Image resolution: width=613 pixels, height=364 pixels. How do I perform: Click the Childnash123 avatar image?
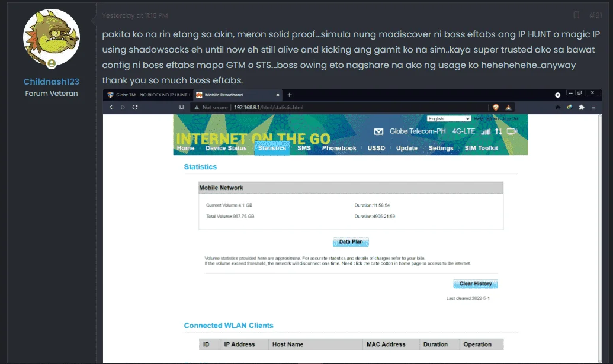pyautogui.click(x=51, y=38)
